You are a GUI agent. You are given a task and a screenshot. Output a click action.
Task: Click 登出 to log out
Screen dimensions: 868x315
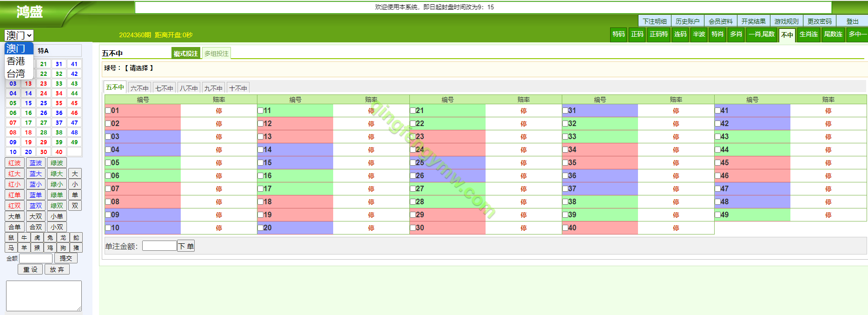(x=852, y=21)
